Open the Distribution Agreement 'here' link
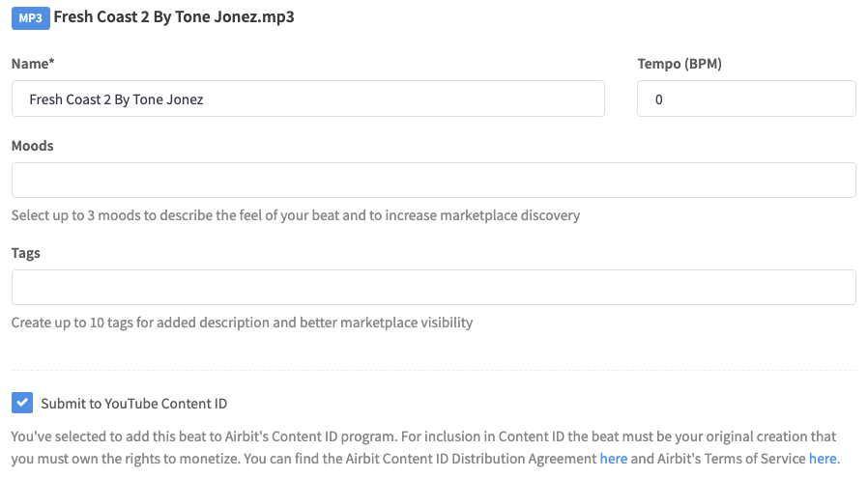 point(614,459)
